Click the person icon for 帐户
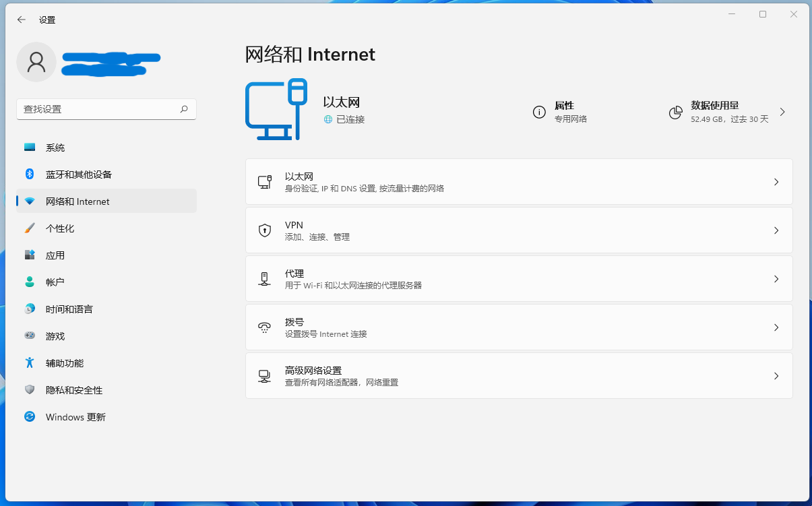This screenshot has height=506, width=812. (x=30, y=282)
